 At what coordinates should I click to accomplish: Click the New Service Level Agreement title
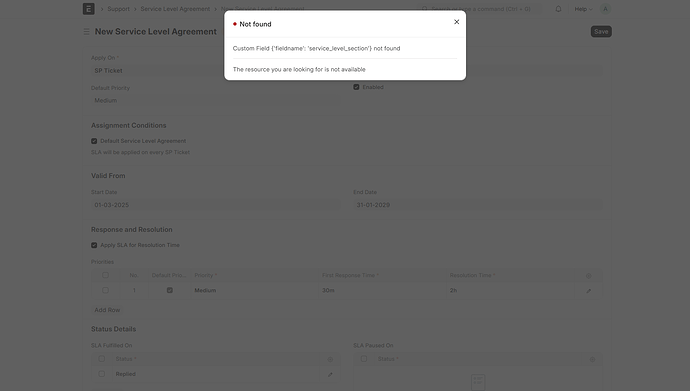coord(156,32)
